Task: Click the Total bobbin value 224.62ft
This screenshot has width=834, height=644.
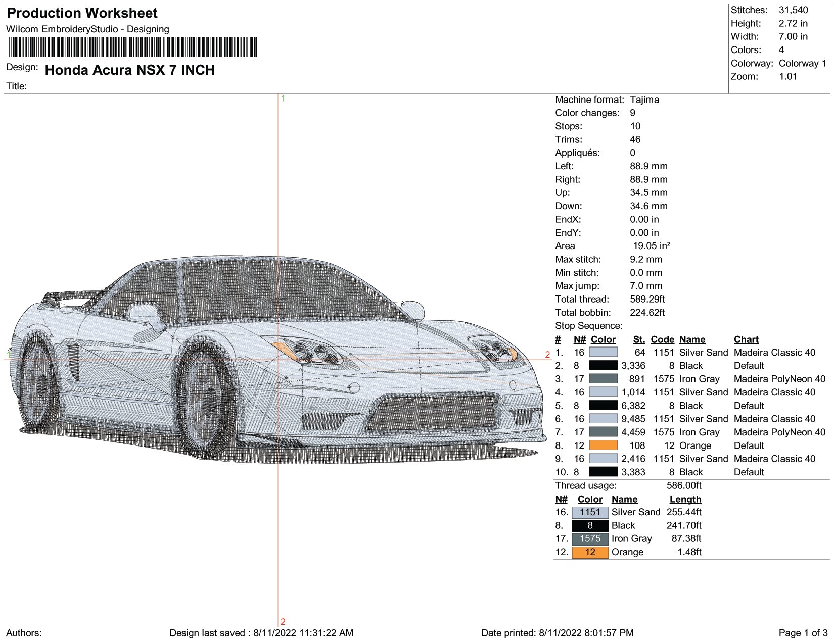Action: point(647,312)
